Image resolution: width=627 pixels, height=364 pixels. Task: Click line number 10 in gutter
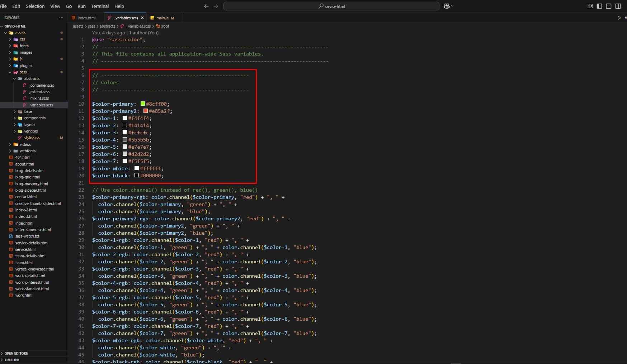point(81,104)
